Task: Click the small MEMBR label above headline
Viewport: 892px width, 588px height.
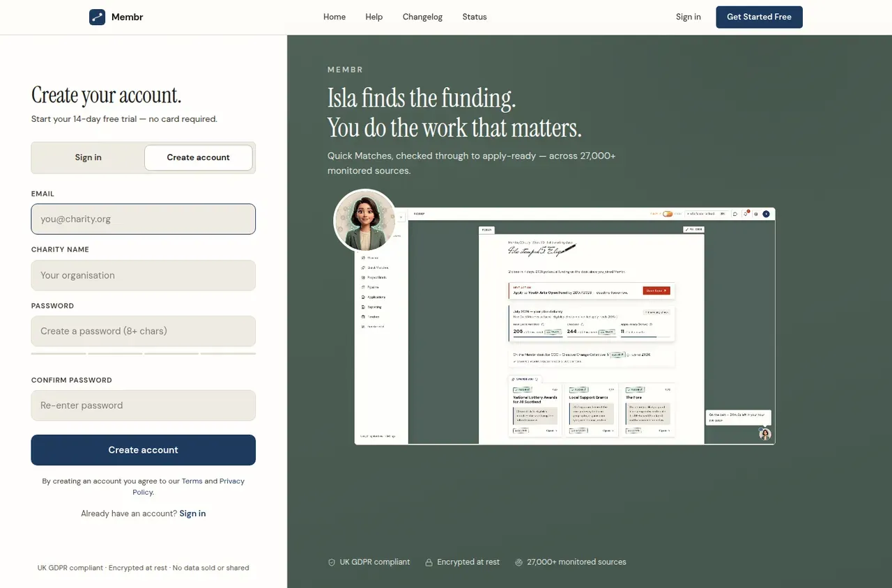Action: tap(346, 70)
